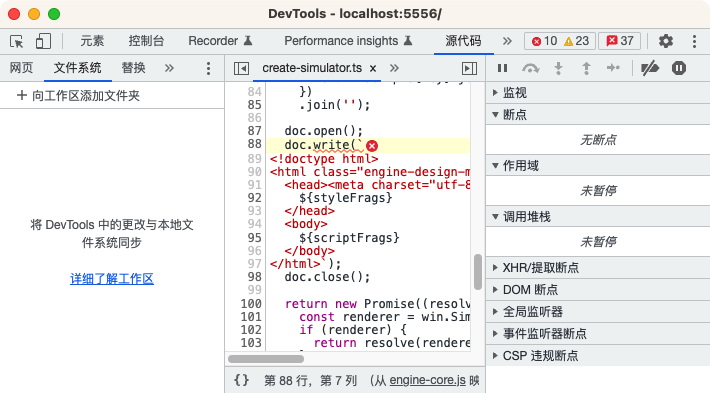
Task: Show more DevTools panels chevron
Action: 507,41
